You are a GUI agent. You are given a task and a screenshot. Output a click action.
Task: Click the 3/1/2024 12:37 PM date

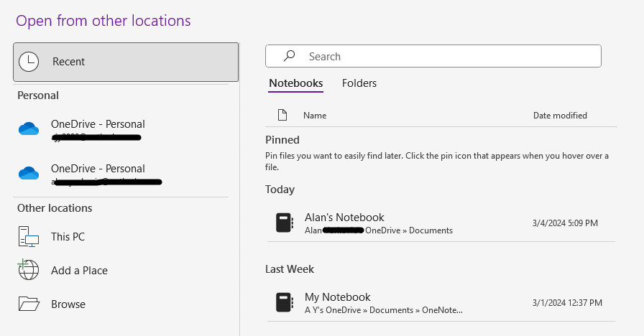567,303
